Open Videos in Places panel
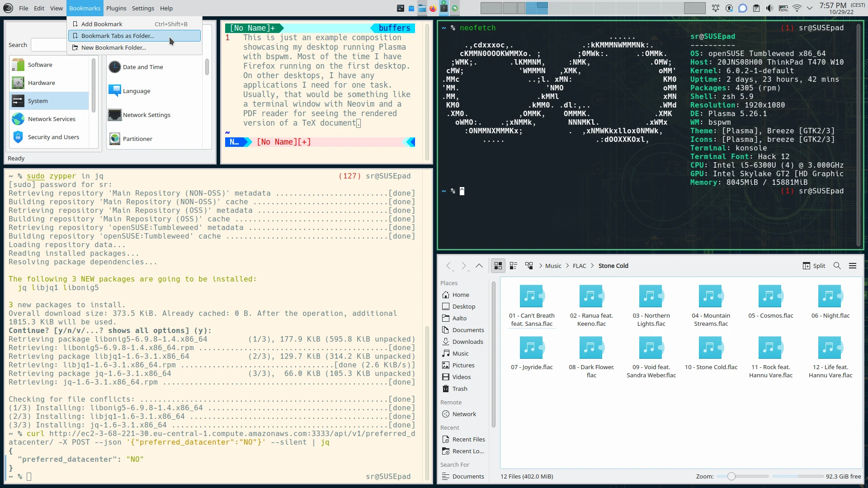The image size is (868, 488). 464,377
